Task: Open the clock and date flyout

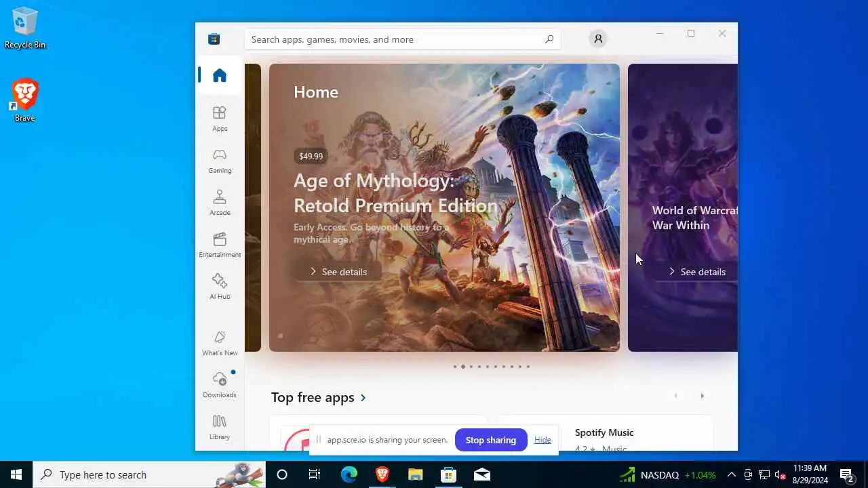Action: 810,474
